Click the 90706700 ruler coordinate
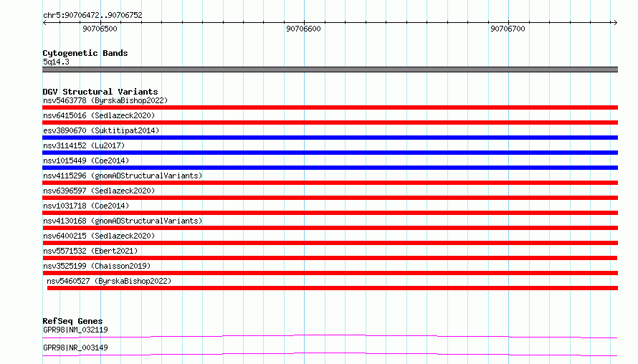Image resolution: width=638 pixels, height=364 pixels. click(x=508, y=29)
